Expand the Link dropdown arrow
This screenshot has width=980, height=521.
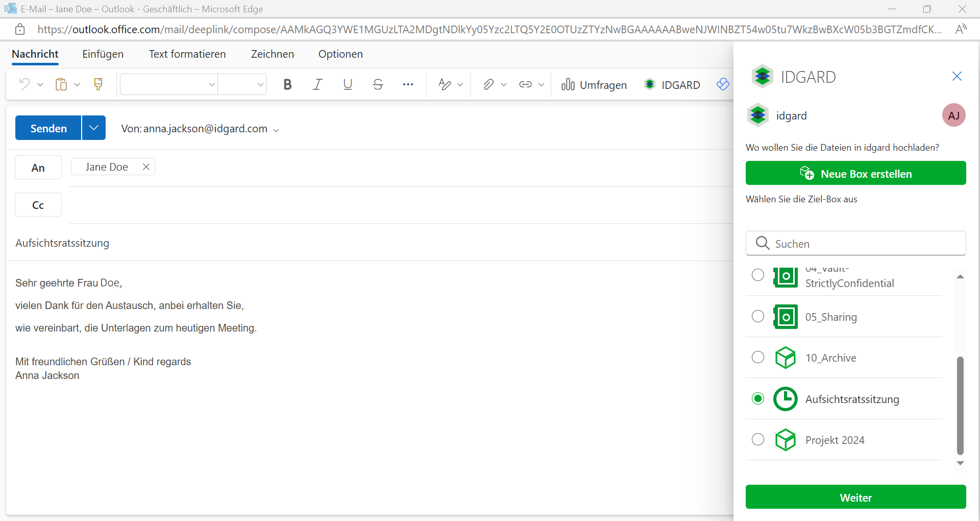542,85
